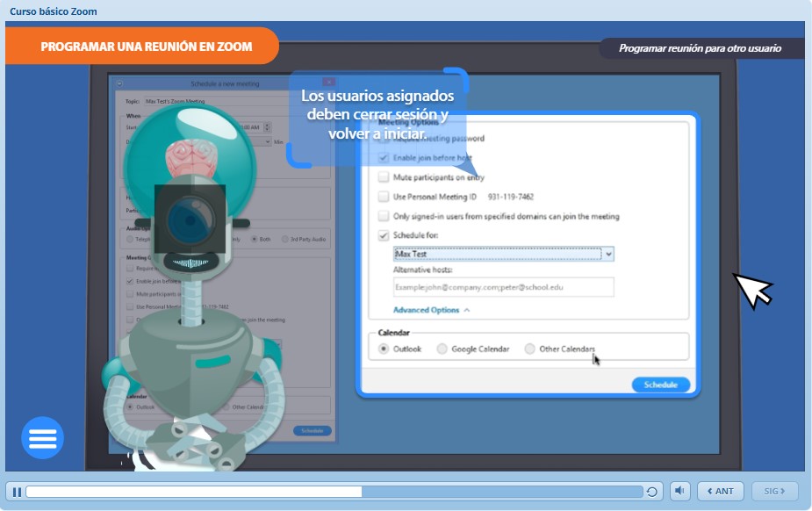Click the robot's camera lens
This screenshot has width=812, height=511.
[189, 220]
